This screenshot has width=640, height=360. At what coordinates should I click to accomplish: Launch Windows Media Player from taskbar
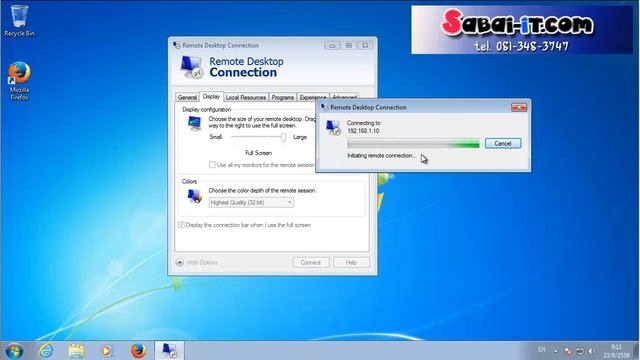[x=107, y=351]
